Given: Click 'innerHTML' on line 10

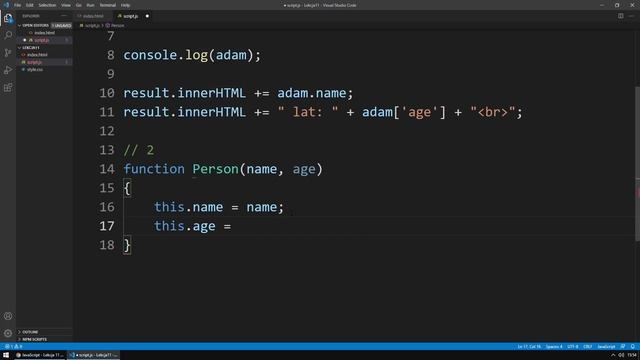Looking at the screenshot, I should (x=211, y=93).
